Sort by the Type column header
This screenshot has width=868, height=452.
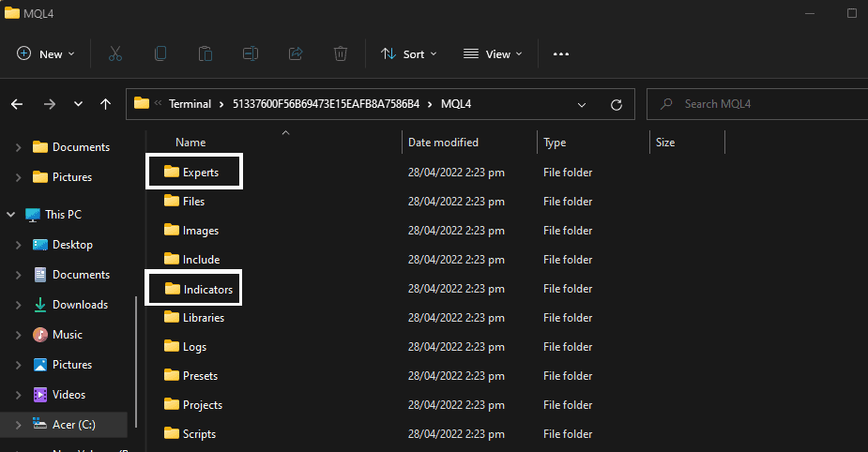click(x=555, y=143)
